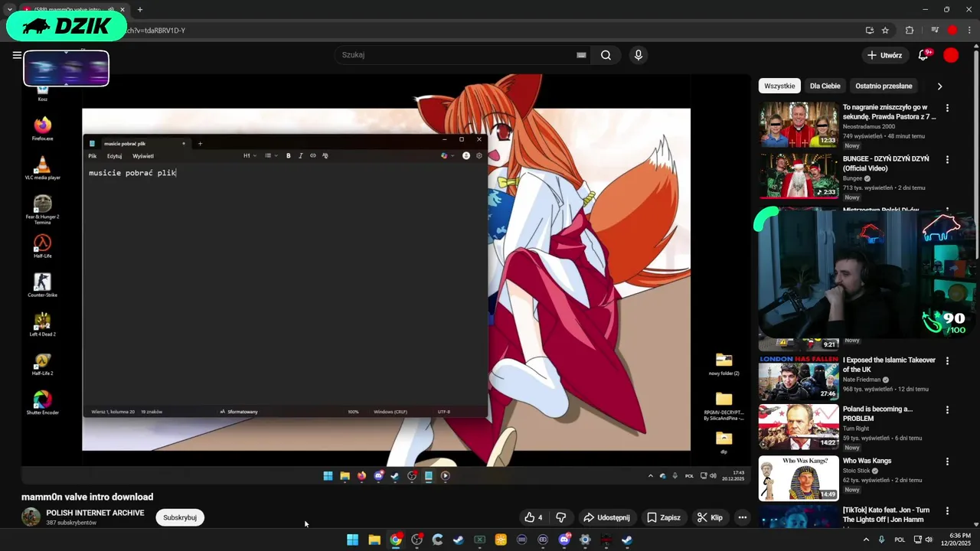Like the video with thumbs-up button

point(534,517)
